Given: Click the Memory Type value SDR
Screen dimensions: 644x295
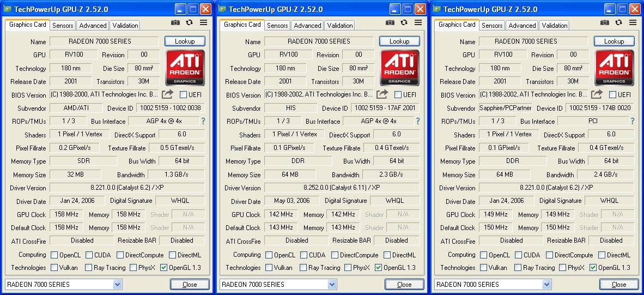Looking at the screenshot, I should point(83,161).
